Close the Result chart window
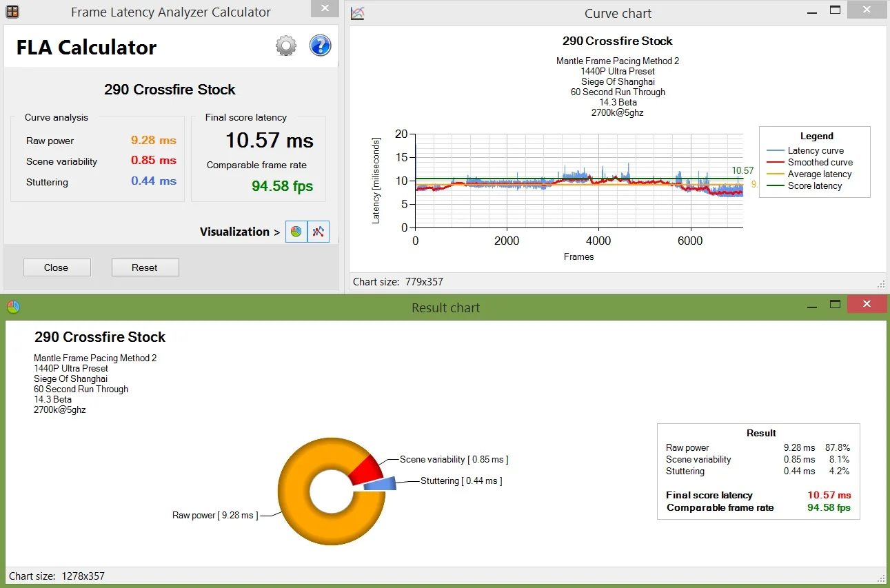 (x=867, y=304)
